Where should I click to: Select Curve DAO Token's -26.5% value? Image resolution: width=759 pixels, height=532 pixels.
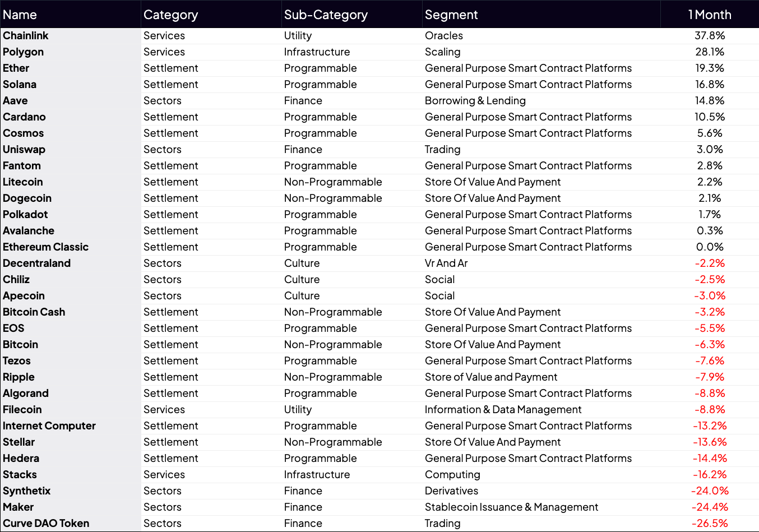click(710, 523)
